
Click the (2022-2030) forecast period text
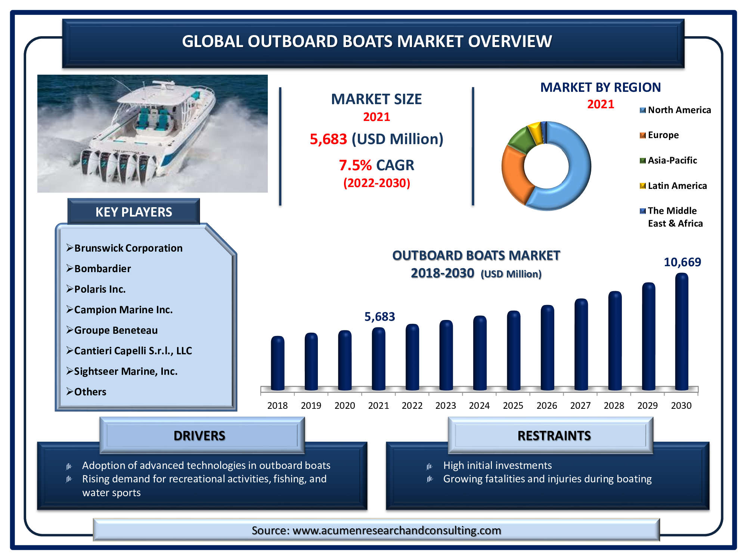click(x=376, y=183)
